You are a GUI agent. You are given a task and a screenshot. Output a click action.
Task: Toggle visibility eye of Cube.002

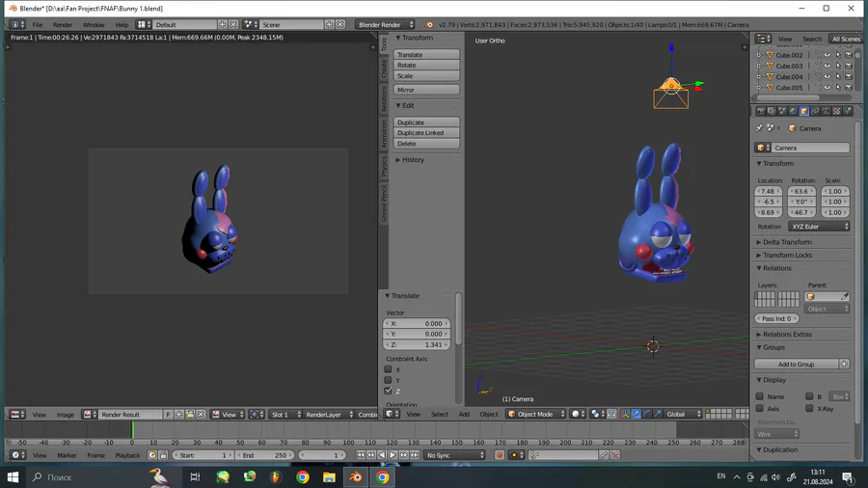coord(827,55)
